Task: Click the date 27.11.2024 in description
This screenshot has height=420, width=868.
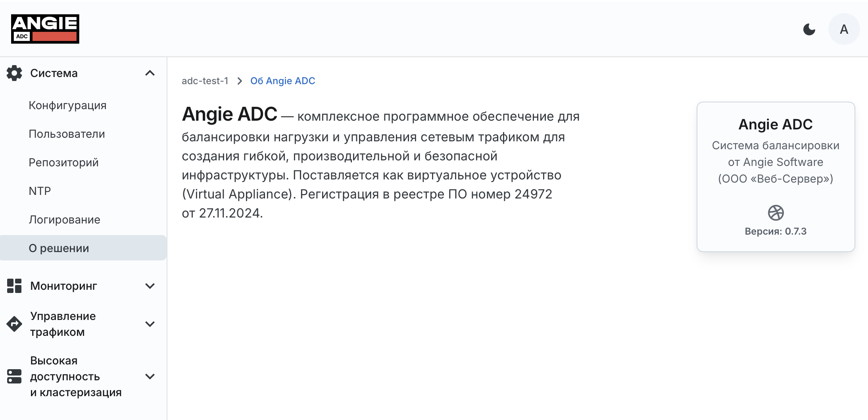Action: 230,213
